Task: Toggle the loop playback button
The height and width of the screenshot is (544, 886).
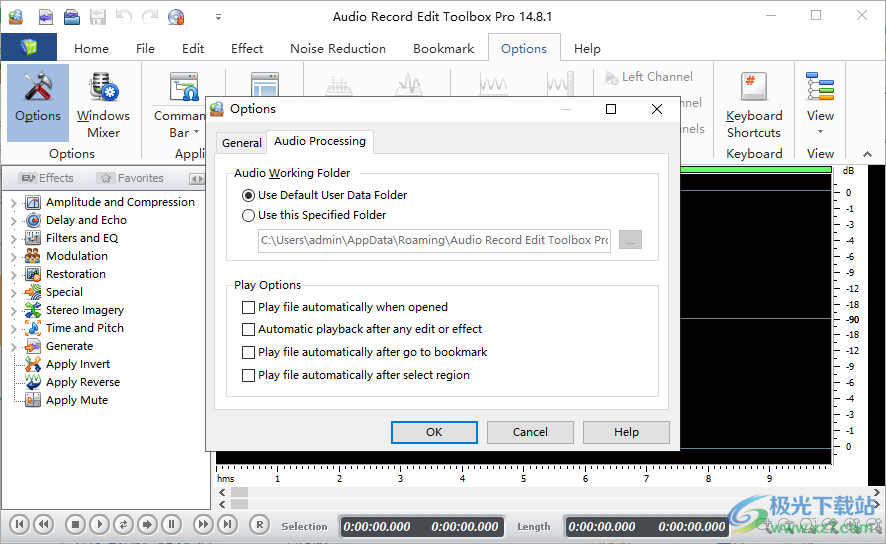Action: pyautogui.click(x=123, y=525)
